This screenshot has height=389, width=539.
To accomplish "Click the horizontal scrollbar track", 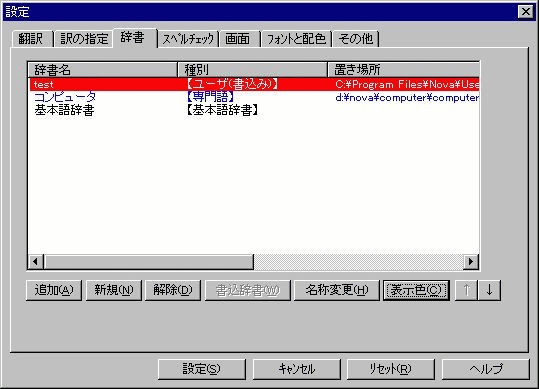I will point(358,262).
